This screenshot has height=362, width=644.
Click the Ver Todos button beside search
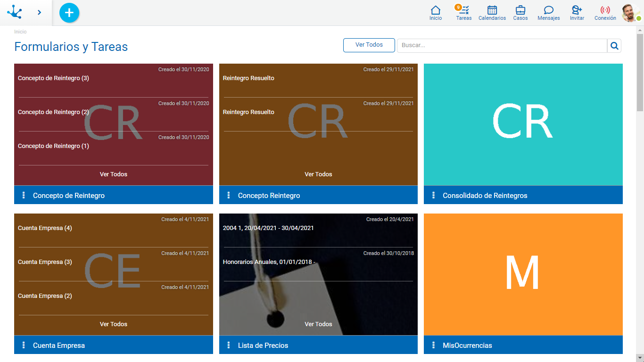369,45
